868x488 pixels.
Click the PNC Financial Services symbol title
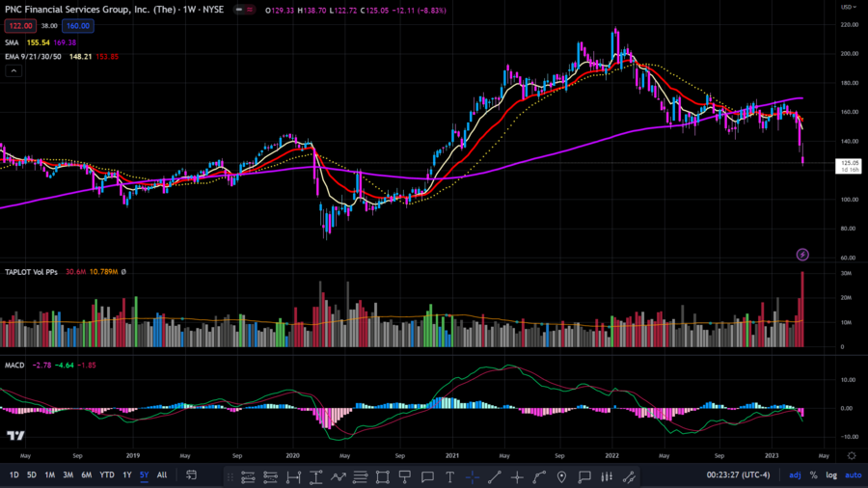click(114, 10)
